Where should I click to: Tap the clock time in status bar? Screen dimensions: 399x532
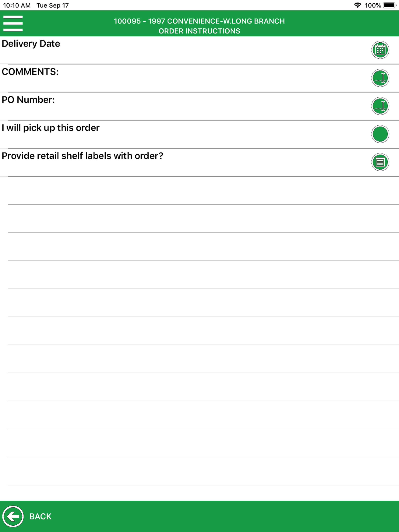click(x=17, y=5)
